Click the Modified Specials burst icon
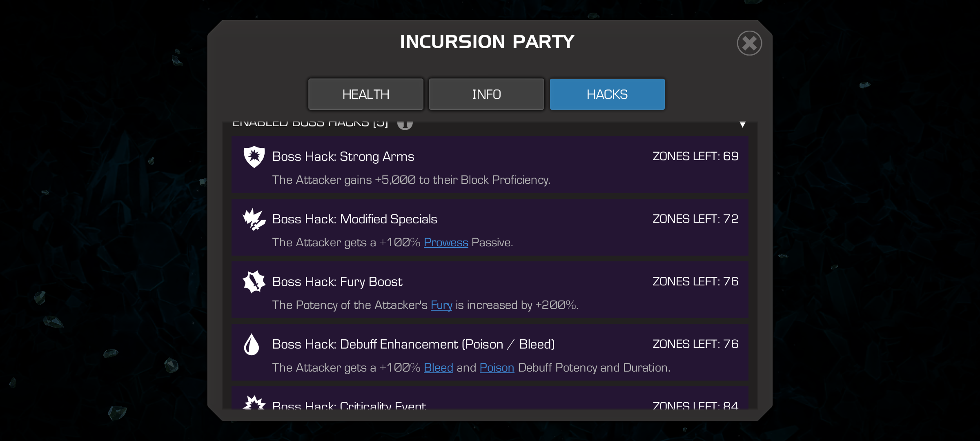The image size is (980, 441). 254,219
